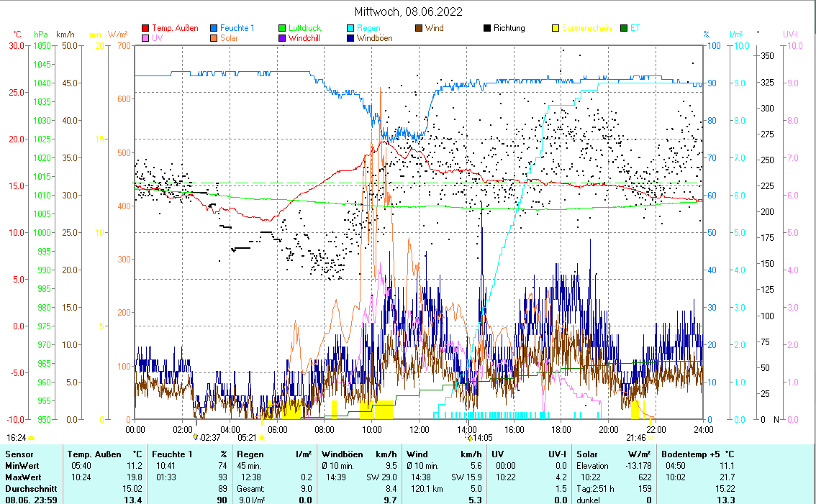Select the Durchschnitt row label
The width and height of the screenshot is (816, 504).
pyautogui.click(x=28, y=489)
